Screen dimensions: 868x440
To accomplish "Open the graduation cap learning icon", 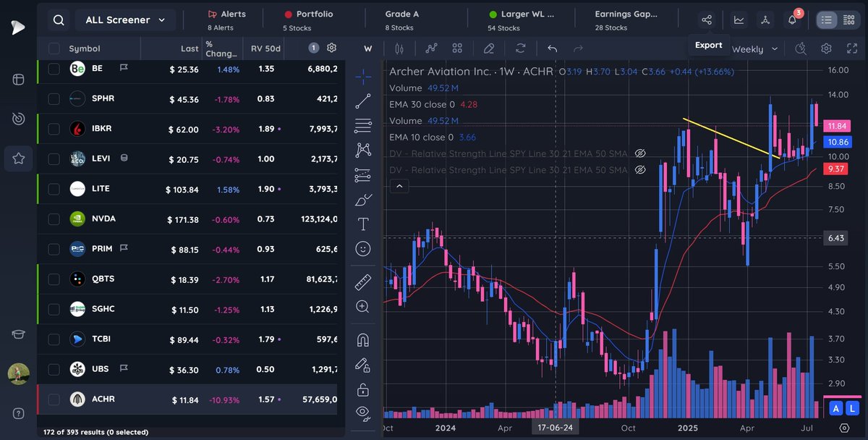I will (x=18, y=334).
